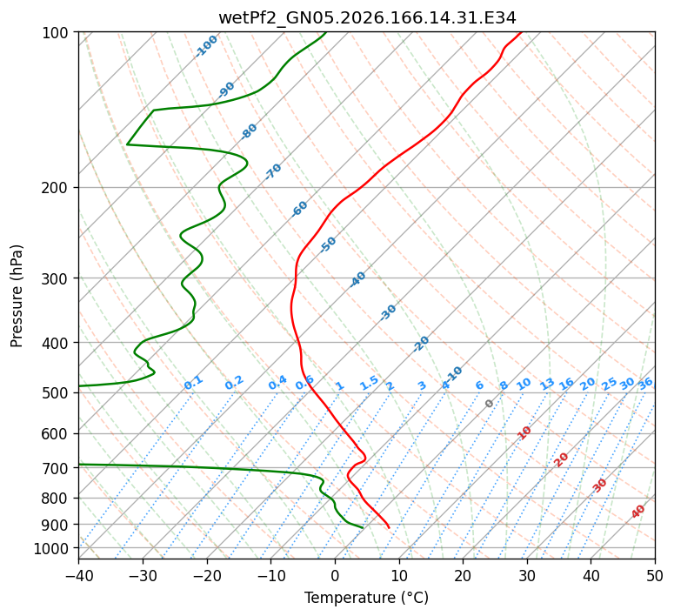Click the 50 temperature tick label
The image size is (674, 616).
[x=655, y=575]
